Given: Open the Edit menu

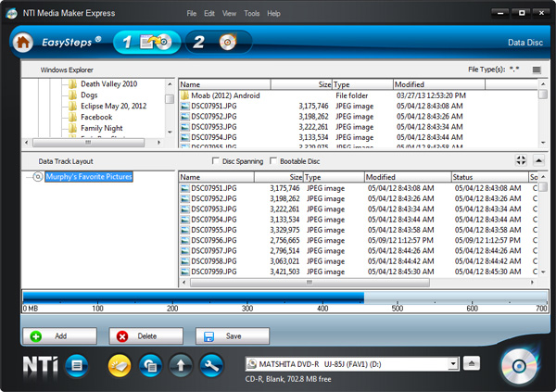Looking at the screenshot, I should 209,14.
